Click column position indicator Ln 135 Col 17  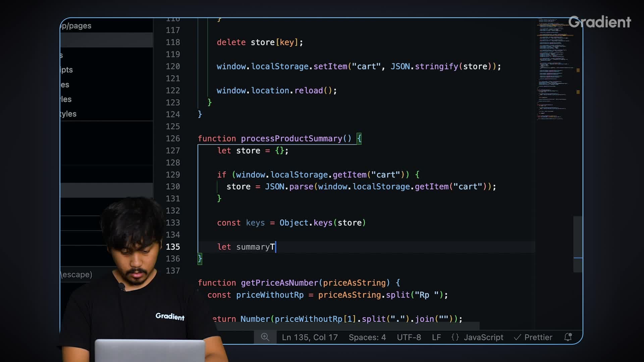310,337
